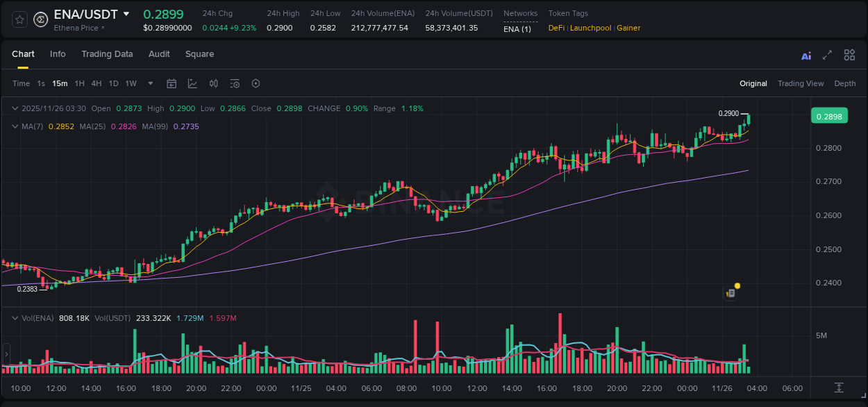Open the Launchpool token tag
This screenshot has width=868, height=407.
[591, 28]
